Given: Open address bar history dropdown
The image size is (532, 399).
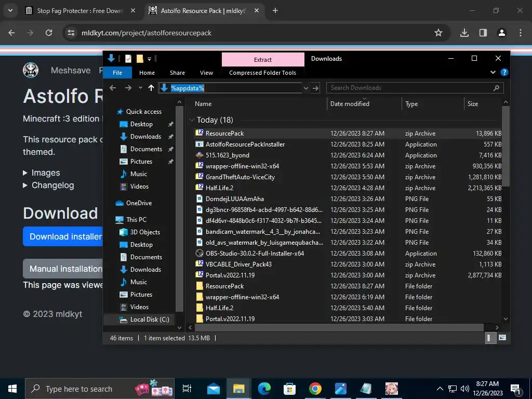Looking at the screenshot, I should 305,88.
